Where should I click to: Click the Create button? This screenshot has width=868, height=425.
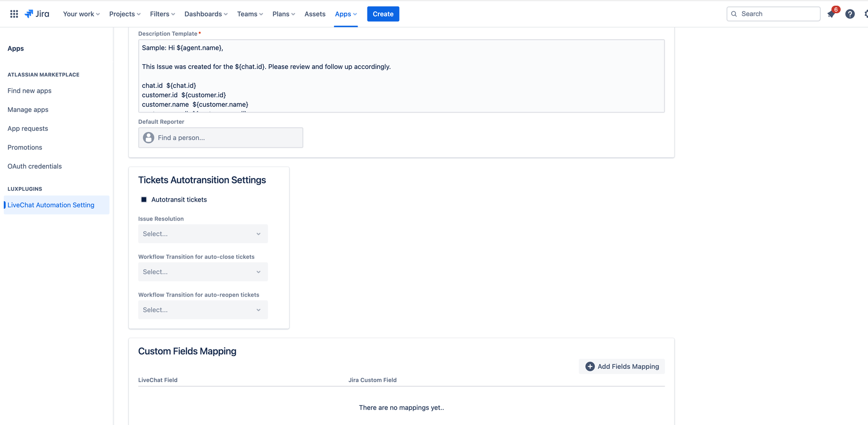(383, 14)
